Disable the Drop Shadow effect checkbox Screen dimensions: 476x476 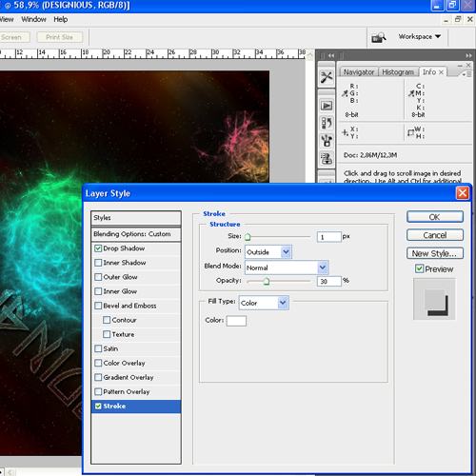(98, 248)
